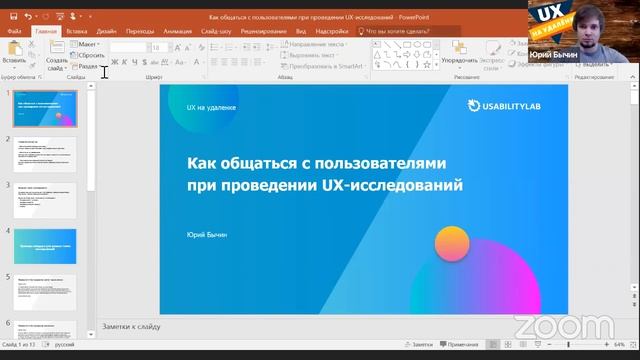Screen dimensions: 640x360
Task: Redo the action in quick access toolbar
Action: tap(46, 16)
